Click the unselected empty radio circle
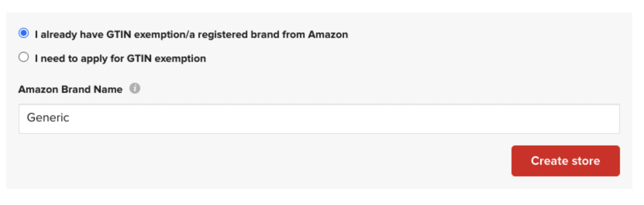Viewport: 644px width, 205px height. 24,57
